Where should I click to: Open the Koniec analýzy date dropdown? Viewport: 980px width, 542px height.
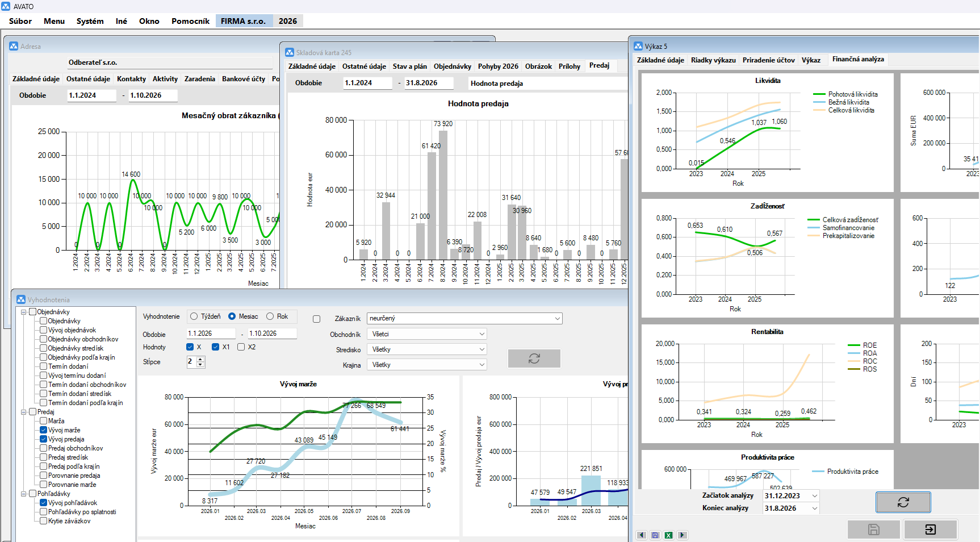(x=815, y=508)
